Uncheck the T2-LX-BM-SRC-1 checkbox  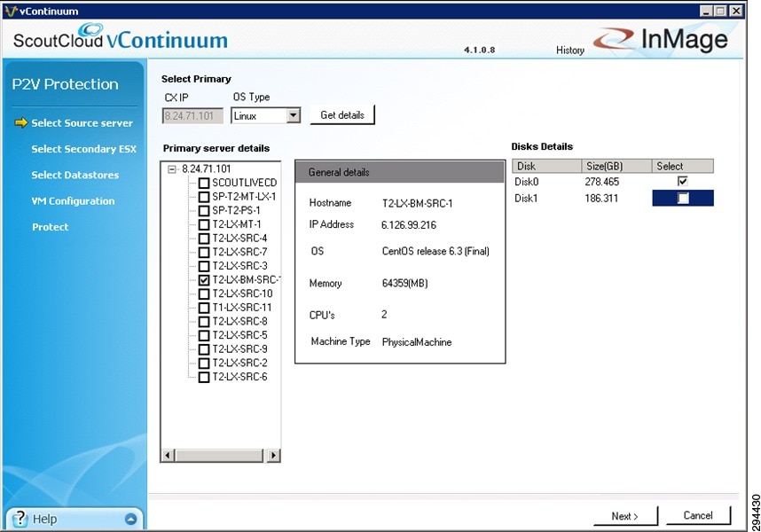pyautogui.click(x=204, y=280)
